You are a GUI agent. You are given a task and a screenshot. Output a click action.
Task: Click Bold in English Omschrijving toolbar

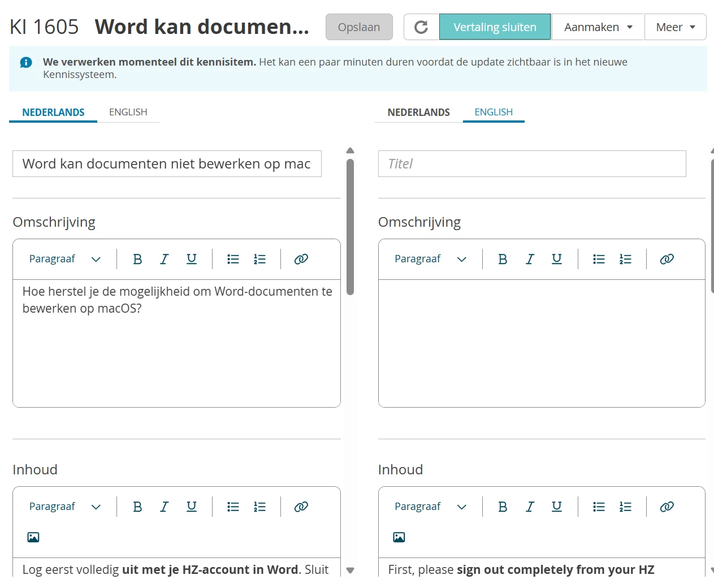point(503,259)
